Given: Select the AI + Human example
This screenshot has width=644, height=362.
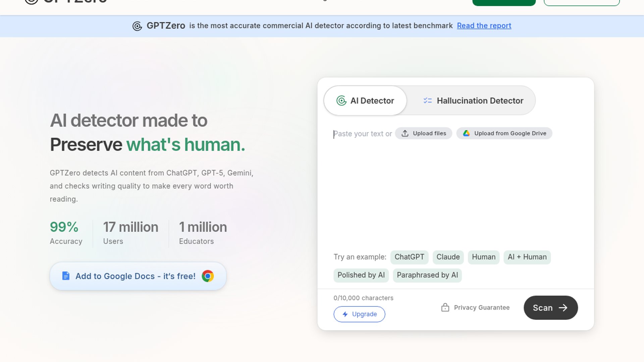Looking at the screenshot, I should [x=527, y=257].
